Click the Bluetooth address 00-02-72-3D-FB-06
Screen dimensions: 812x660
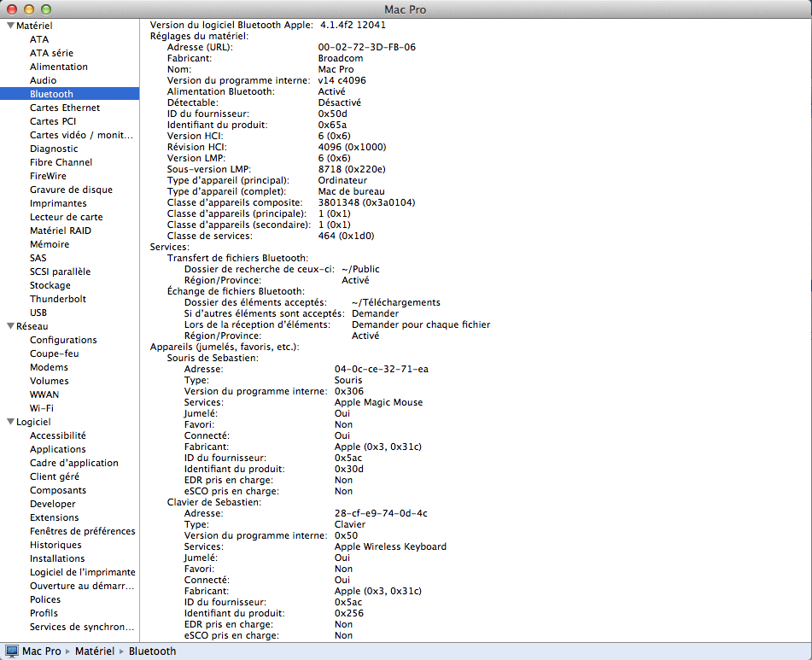(x=366, y=47)
